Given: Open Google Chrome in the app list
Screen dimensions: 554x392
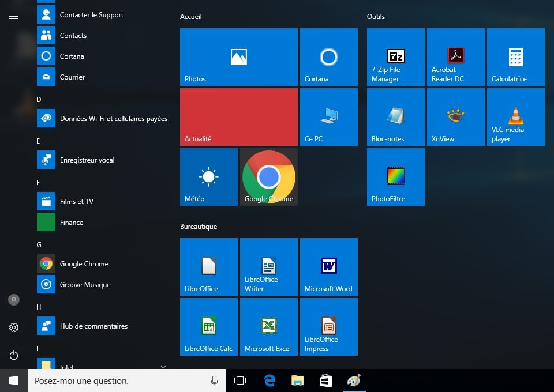Looking at the screenshot, I should point(103,264).
